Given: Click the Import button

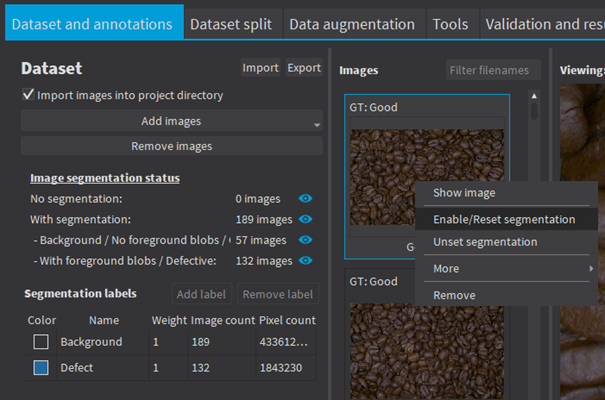Looking at the screenshot, I should pyautogui.click(x=260, y=68).
